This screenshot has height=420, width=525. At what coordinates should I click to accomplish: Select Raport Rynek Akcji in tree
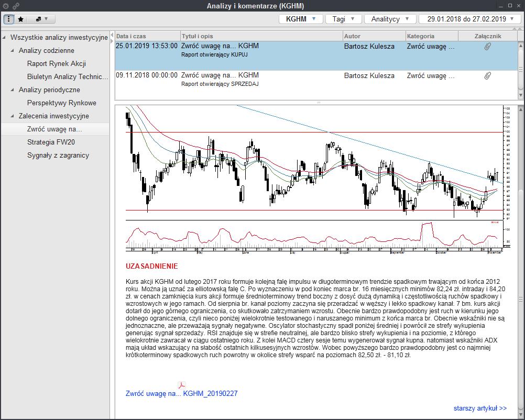pyautogui.click(x=56, y=63)
